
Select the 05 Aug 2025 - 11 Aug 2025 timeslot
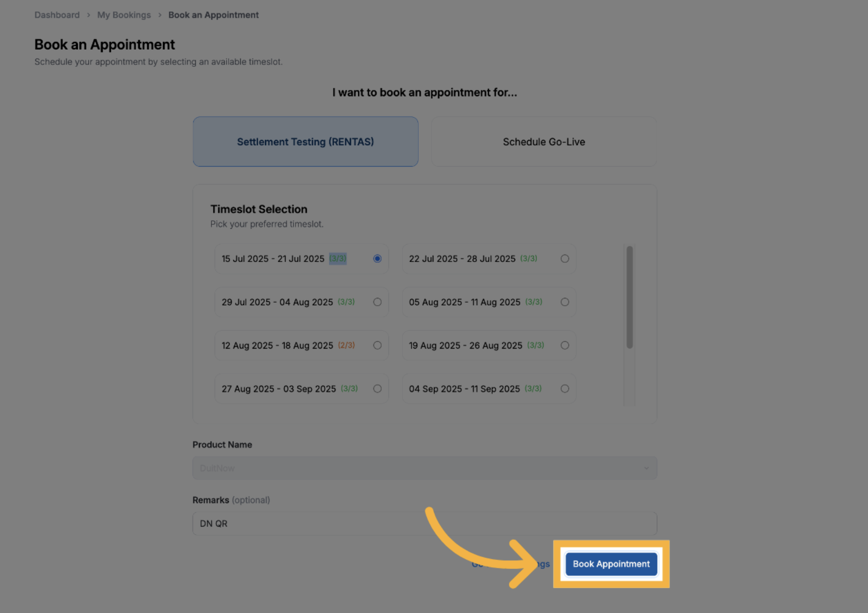coord(564,302)
